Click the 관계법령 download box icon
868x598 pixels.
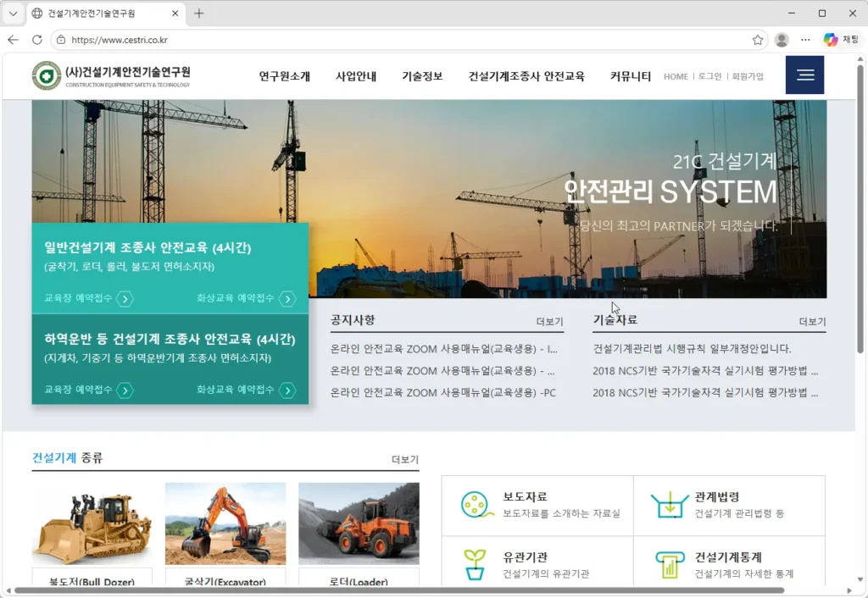(x=670, y=505)
